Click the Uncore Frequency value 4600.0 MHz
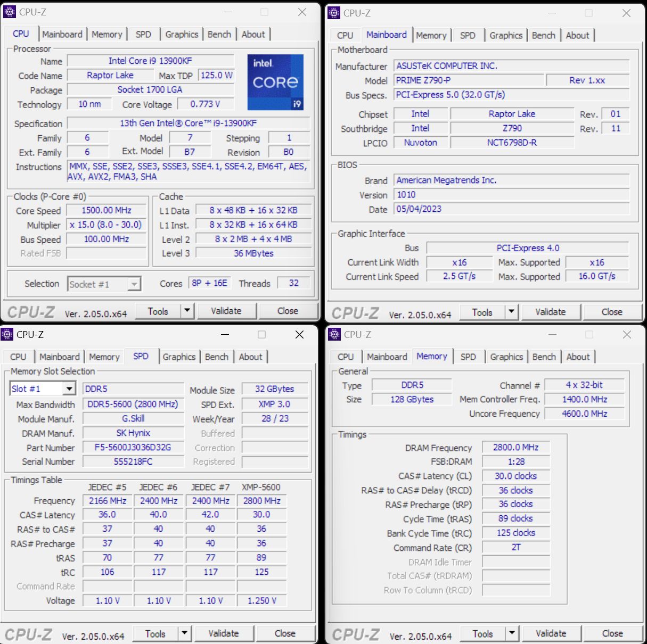 [585, 414]
